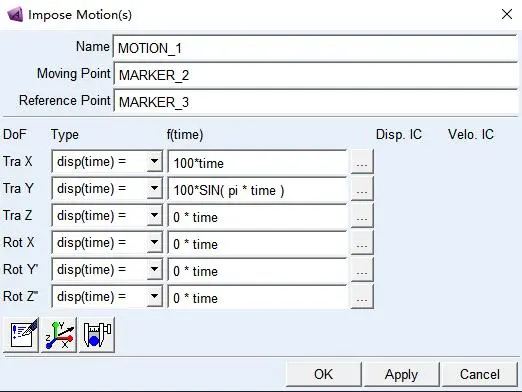The width and height of the screenshot is (522, 392).
Task: Click the XYZ coordinate axes icon
Action: (x=59, y=335)
